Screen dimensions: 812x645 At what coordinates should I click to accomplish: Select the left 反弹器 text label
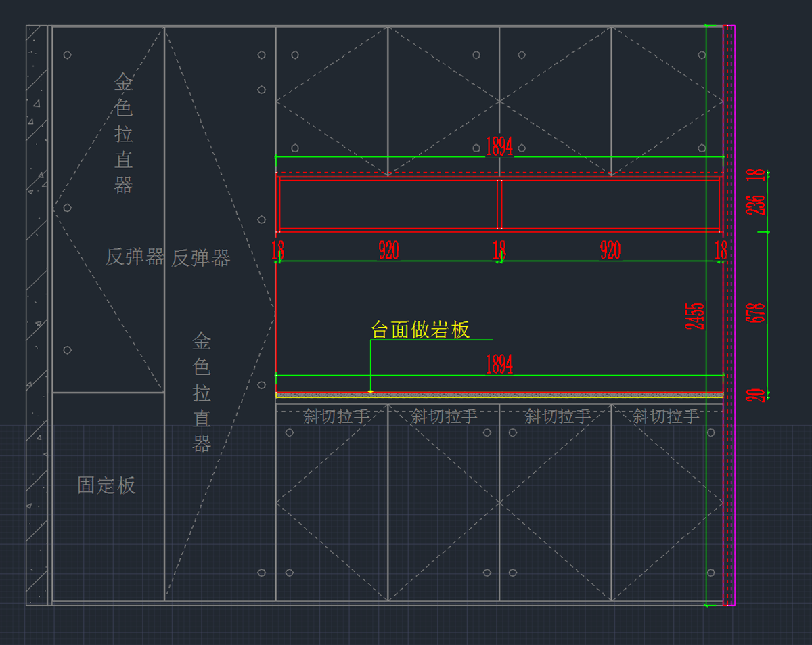[x=135, y=257]
